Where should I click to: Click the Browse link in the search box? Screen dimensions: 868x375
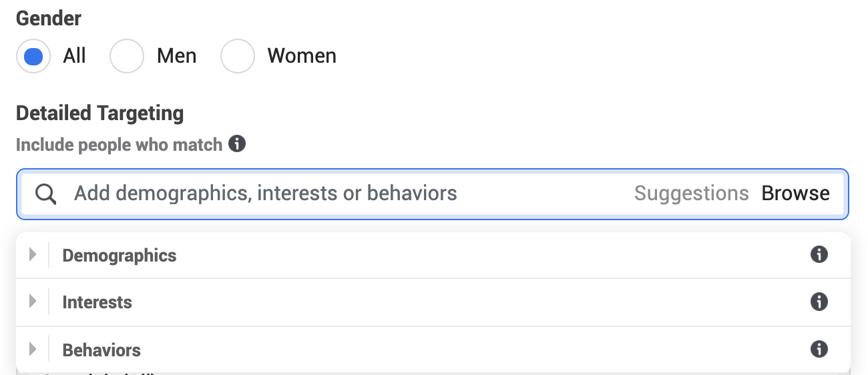click(x=796, y=194)
